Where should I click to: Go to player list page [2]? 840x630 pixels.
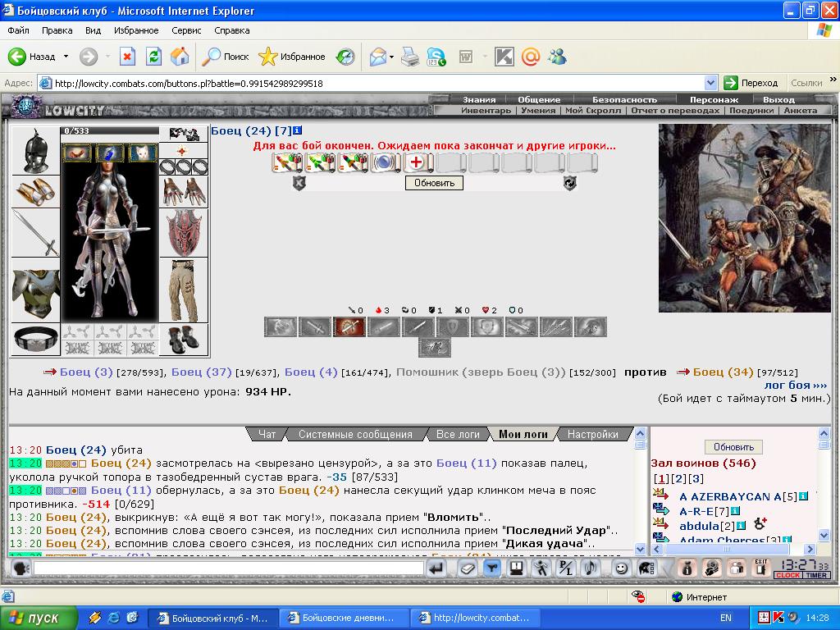[678, 479]
